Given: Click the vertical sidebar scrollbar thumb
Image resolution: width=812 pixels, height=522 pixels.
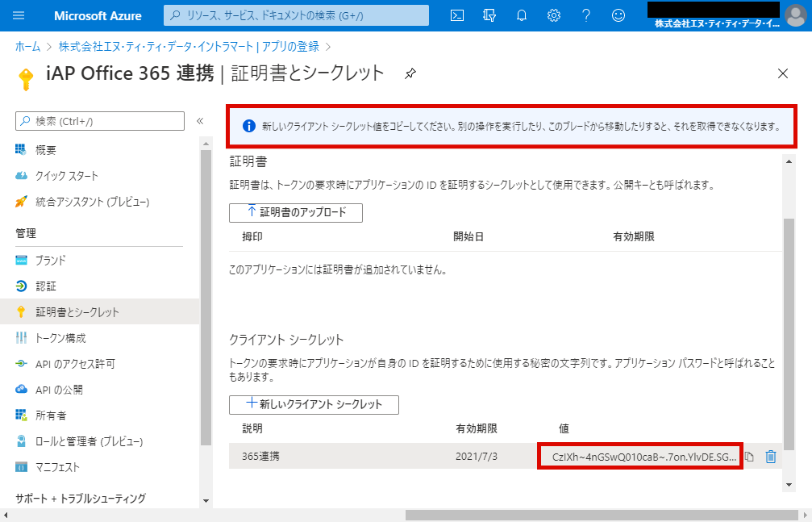Looking at the screenshot, I should pyautogui.click(x=206, y=298).
